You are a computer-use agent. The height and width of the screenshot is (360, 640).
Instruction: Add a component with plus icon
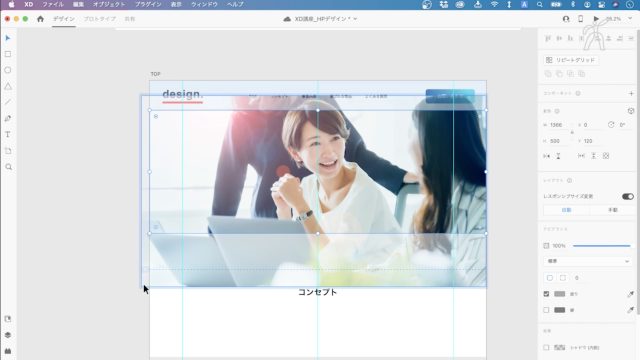tap(631, 93)
